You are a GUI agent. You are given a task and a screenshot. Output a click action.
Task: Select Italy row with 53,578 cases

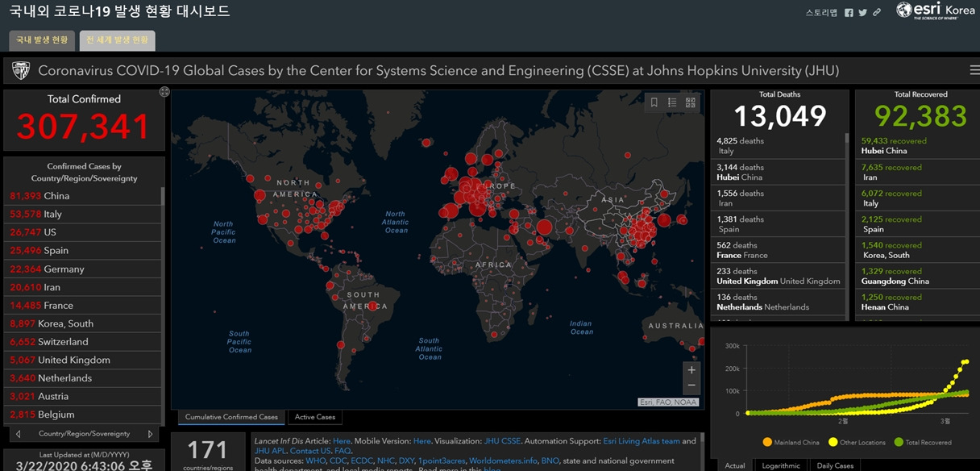click(82, 214)
